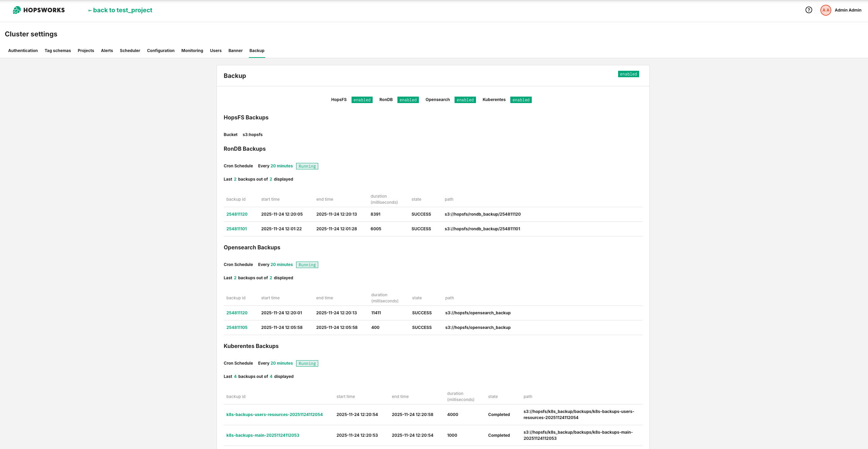Open RonDB backup 254811120 details
868x449 pixels.
(237, 214)
